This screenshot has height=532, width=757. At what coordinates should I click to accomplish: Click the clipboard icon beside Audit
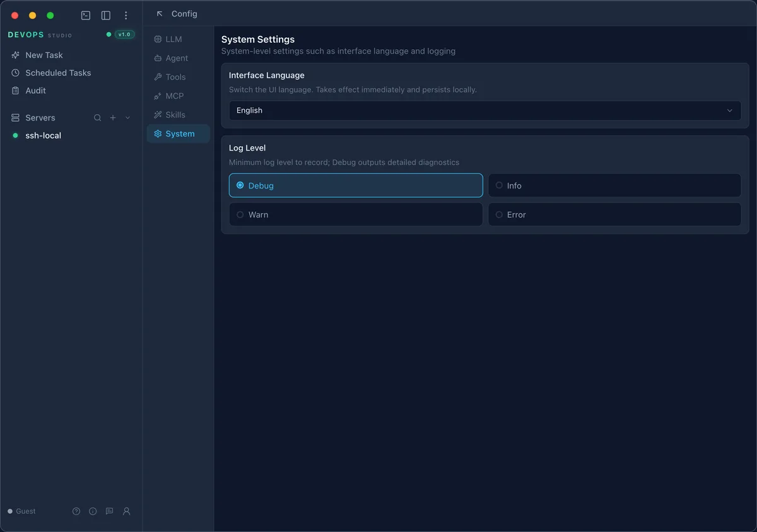pyautogui.click(x=16, y=91)
